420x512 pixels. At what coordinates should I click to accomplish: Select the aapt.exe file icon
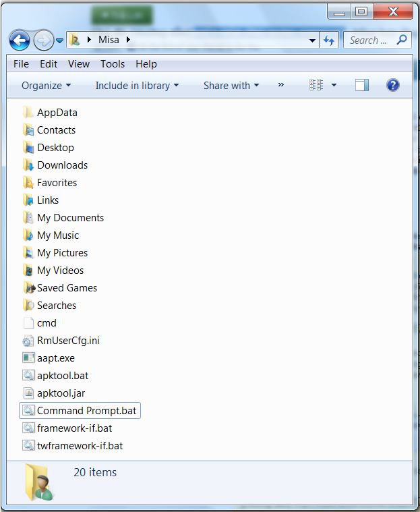tap(28, 358)
